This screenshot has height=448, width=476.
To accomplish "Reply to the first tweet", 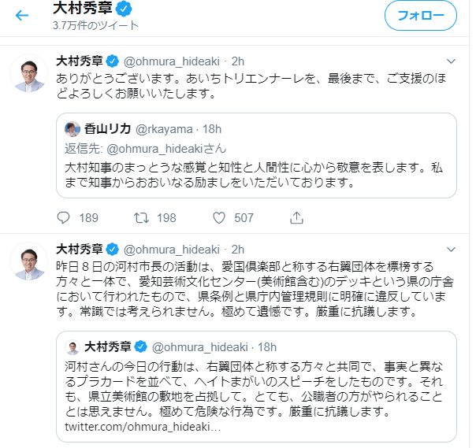I will [x=65, y=217].
